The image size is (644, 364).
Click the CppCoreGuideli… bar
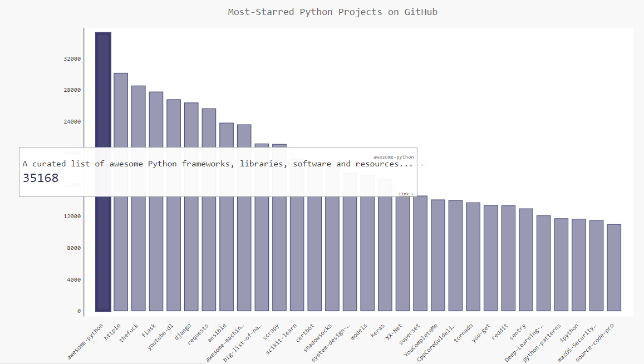pyautogui.click(x=456, y=255)
